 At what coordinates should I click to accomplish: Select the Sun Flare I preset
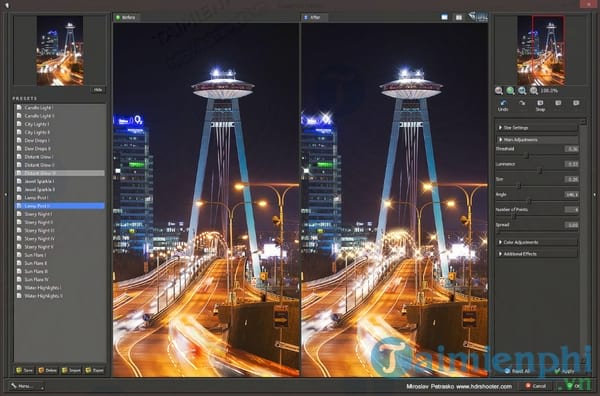60,255
